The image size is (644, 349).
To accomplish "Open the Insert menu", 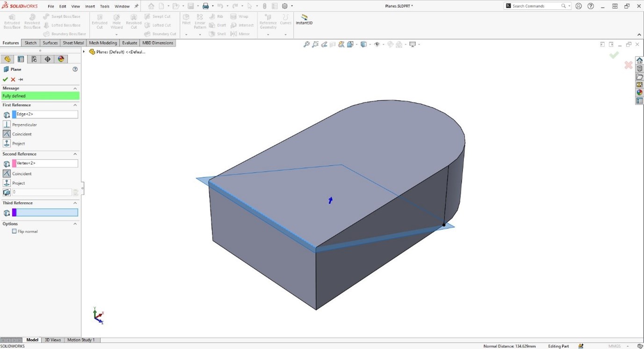I will click(x=90, y=6).
